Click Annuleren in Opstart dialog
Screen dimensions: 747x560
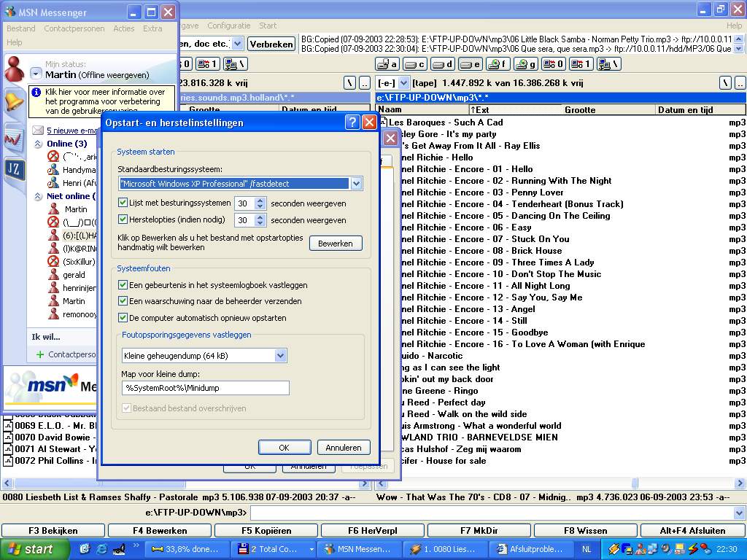pos(344,448)
